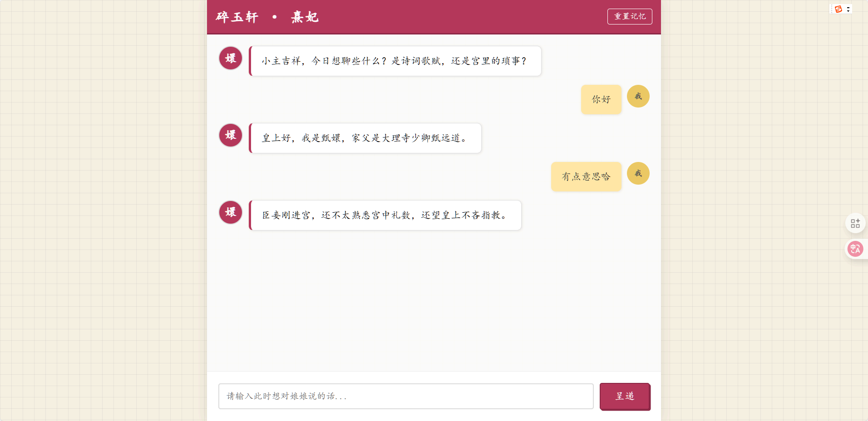Click the 有点意思哈 user message bubble
Viewport: 868px width, 421px height.
[x=586, y=176]
